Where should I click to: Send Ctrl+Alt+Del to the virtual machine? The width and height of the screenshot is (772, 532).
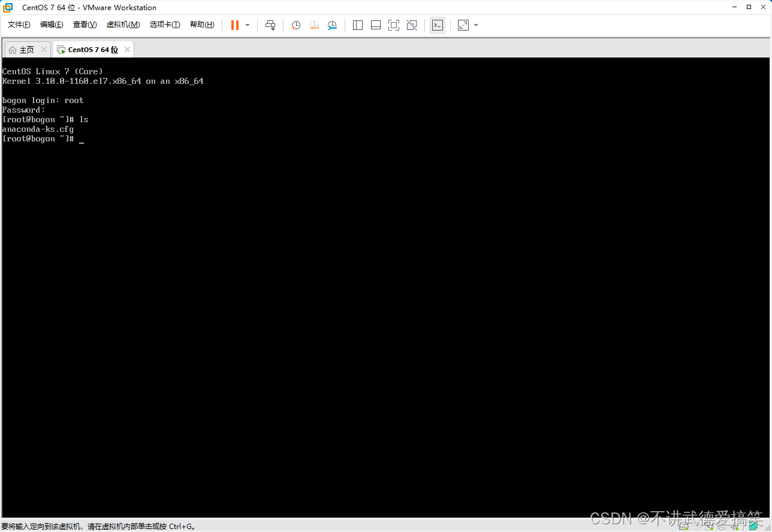click(x=270, y=25)
